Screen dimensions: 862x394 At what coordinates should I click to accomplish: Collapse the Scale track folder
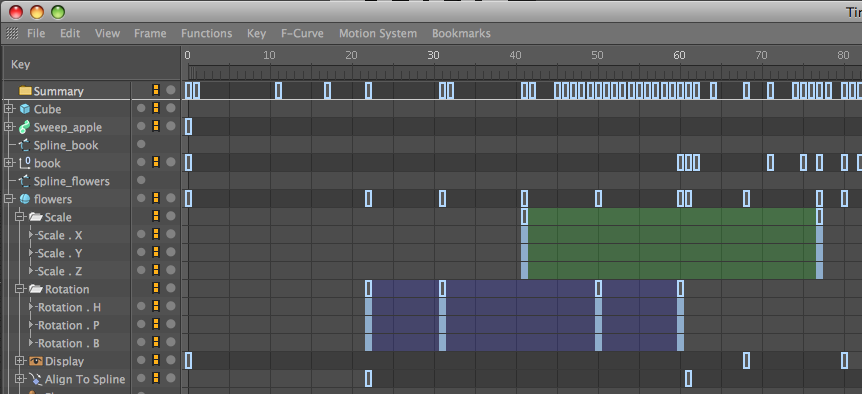tap(20, 217)
